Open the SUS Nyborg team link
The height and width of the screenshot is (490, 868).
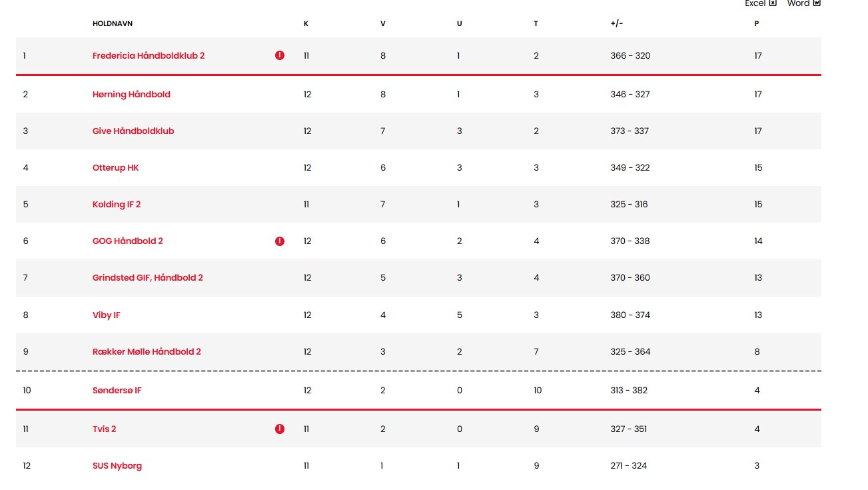117,466
